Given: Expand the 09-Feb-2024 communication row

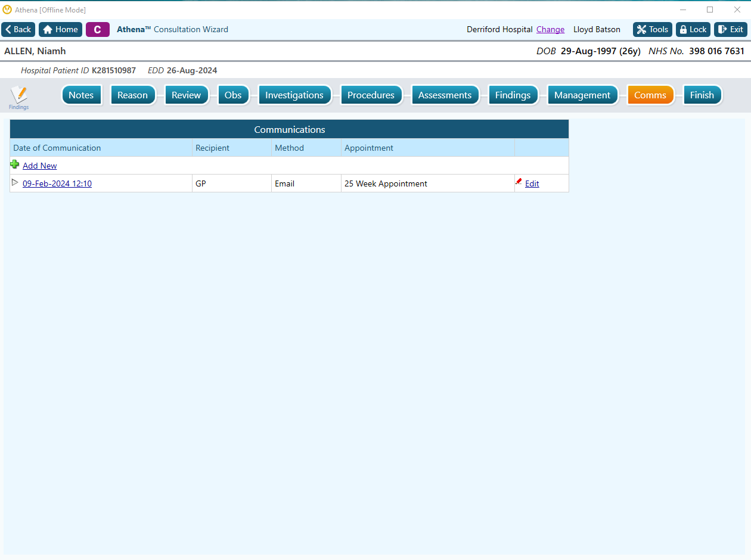Looking at the screenshot, I should pos(15,182).
